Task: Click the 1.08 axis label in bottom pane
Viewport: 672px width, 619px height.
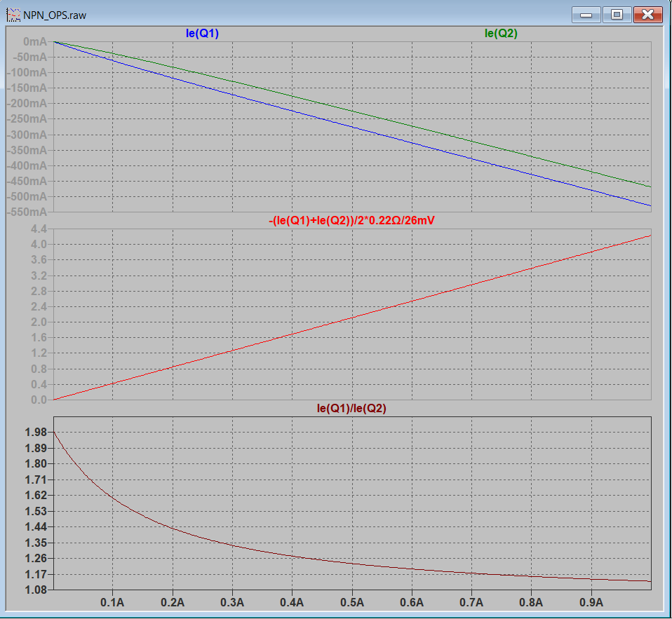Action: pyautogui.click(x=36, y=590)
